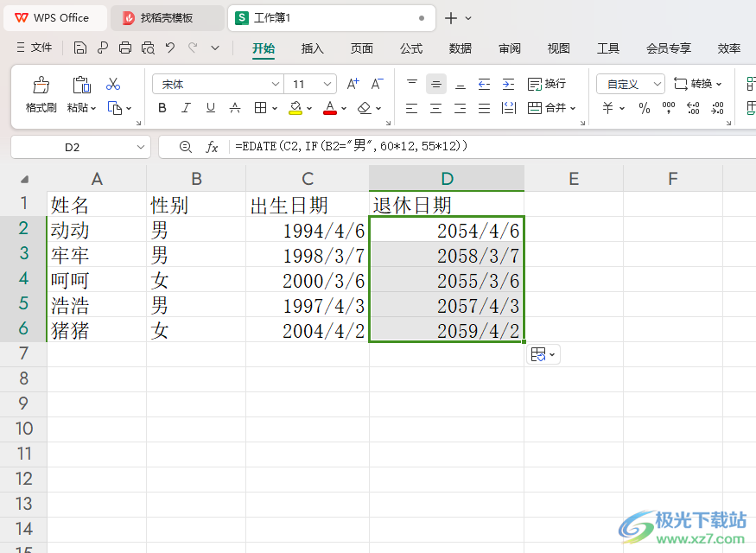
Task: Apply red font color
Action: coord(330,108)
